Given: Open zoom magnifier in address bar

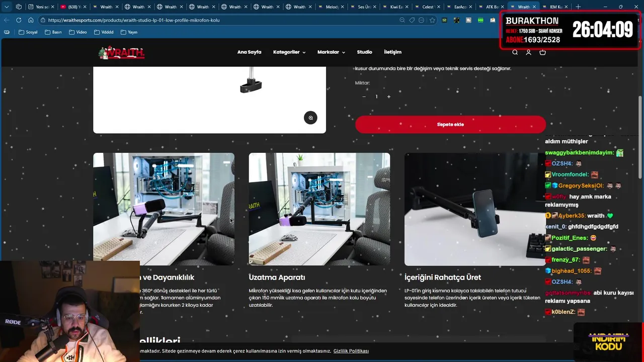Looking at the screenshot, I should 402,20.
